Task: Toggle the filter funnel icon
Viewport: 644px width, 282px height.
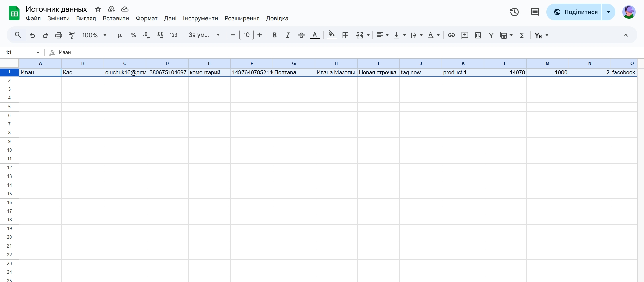Action: 491,35
